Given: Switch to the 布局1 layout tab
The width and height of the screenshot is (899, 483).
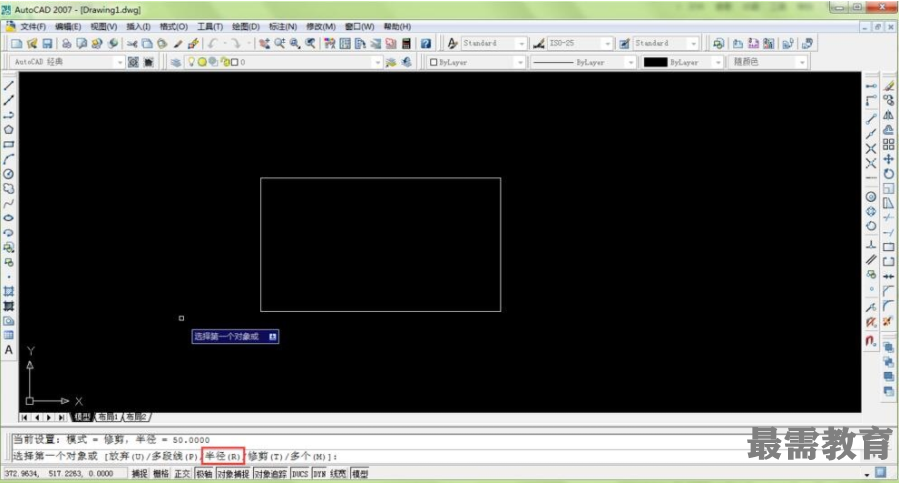Looking at the screenshot, I should coord(107,417).
